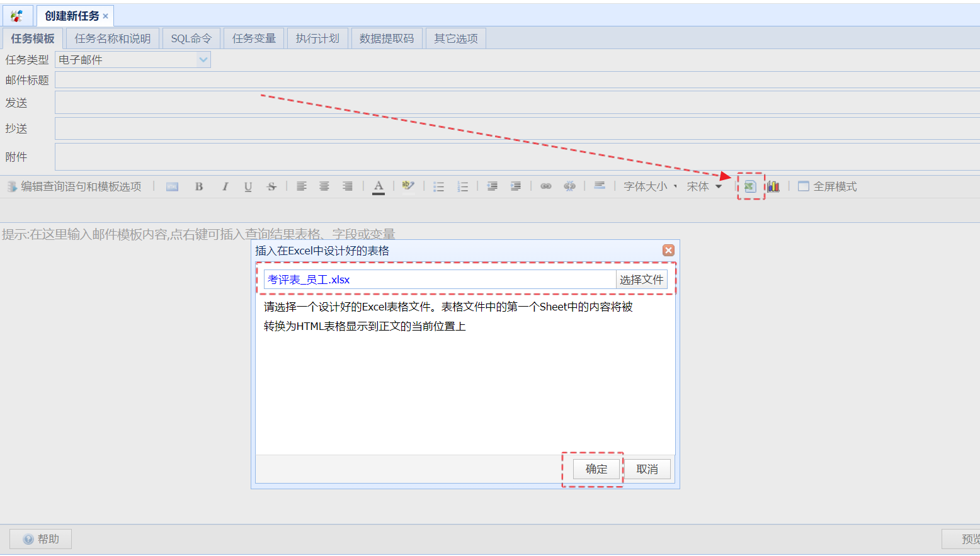Click the insert chart icon

[773, 186]
